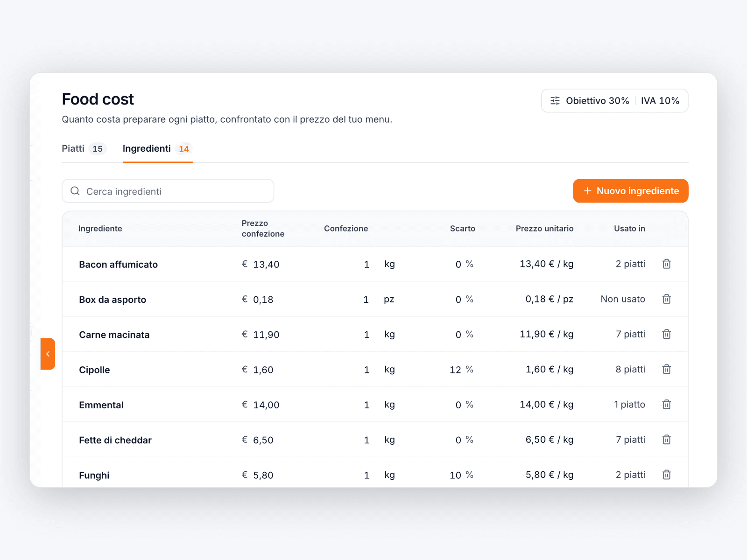
Task: Edit the Cipolle scarto value 12
Action: click(455, 370)
